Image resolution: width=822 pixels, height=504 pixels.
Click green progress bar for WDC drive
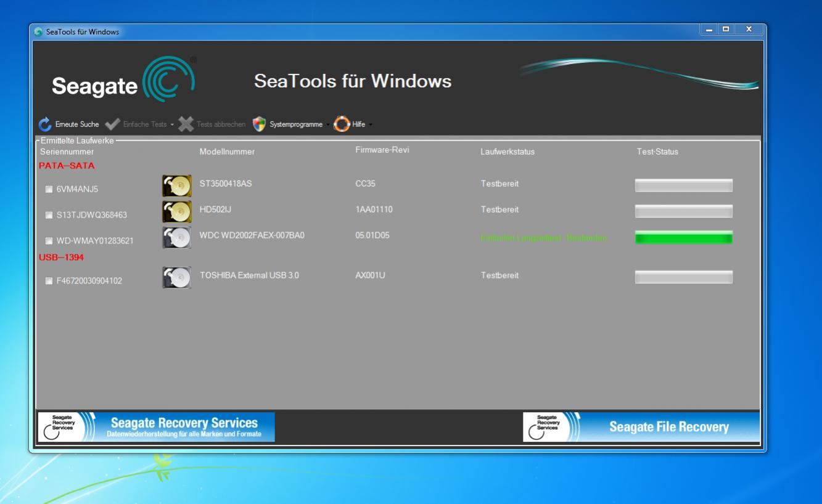tap(684, 237)
